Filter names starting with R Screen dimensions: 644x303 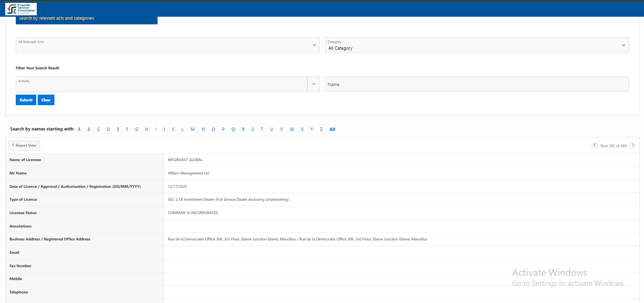click(243, 130)
